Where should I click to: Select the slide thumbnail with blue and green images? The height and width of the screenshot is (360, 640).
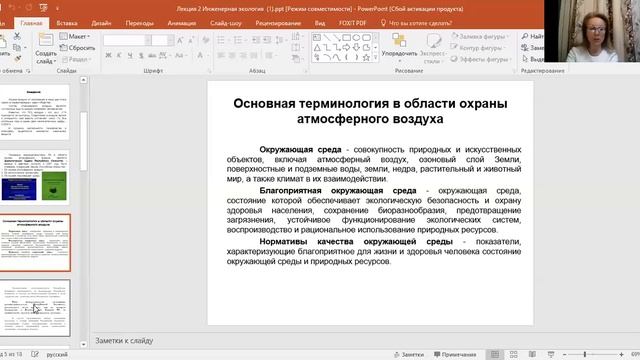tap(35, 178)
